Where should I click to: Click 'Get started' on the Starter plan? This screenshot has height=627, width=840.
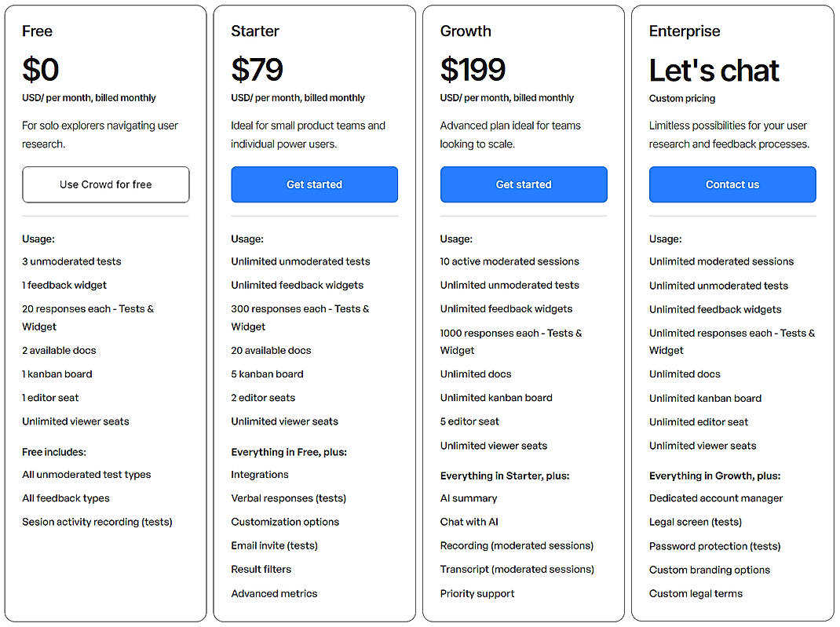point(314,184)
